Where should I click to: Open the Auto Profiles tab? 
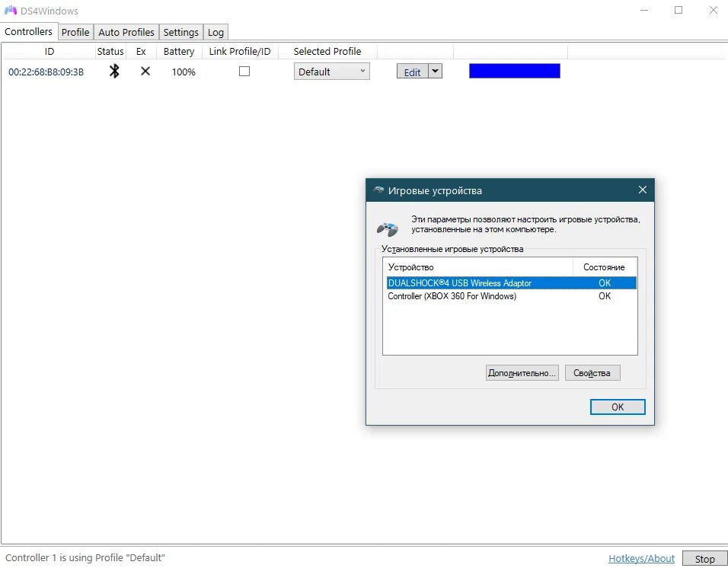tap(126, 32)
